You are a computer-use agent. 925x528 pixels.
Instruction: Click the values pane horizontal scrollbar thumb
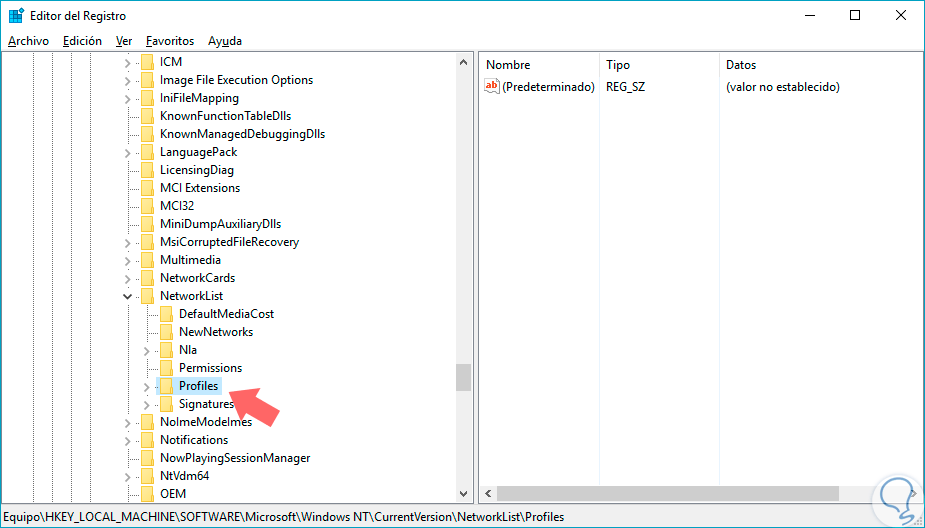[x=668, y=493]
